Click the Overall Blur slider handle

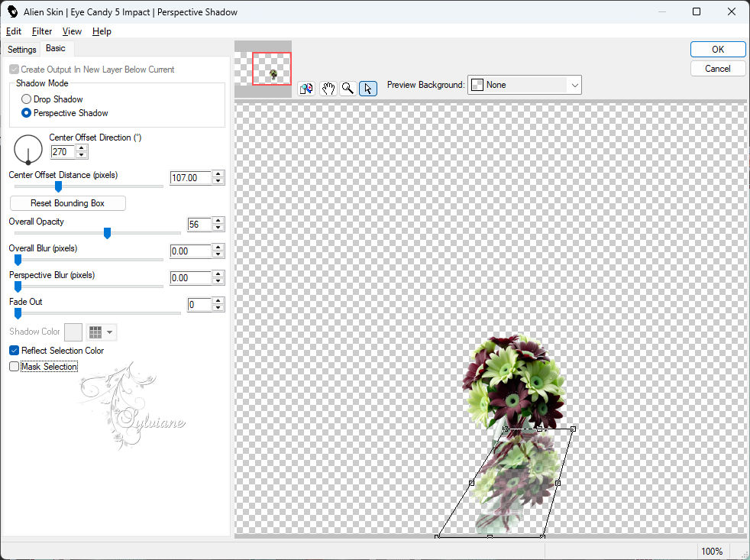click(x=18, y=260)
